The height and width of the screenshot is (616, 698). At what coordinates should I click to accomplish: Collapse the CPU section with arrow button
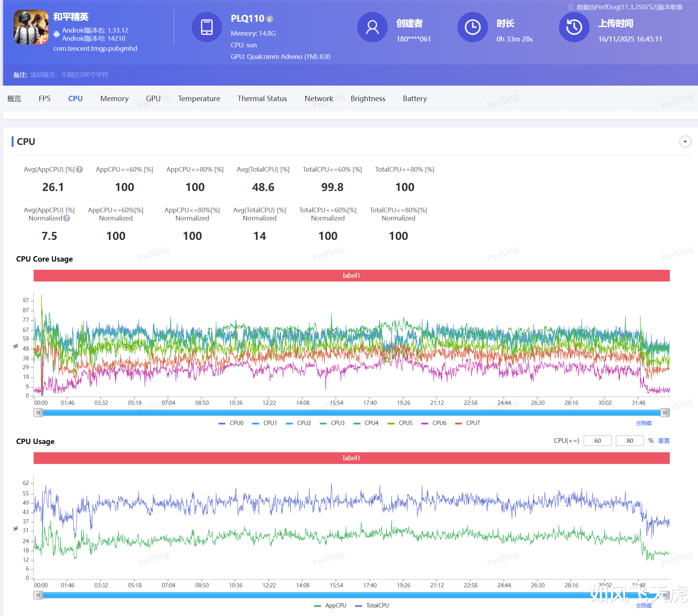685,142
